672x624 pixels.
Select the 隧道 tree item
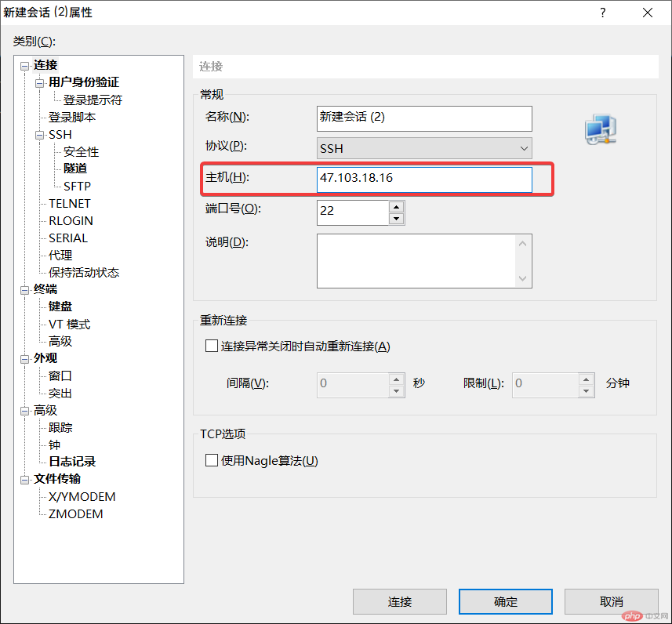click(x=74, y=169)
